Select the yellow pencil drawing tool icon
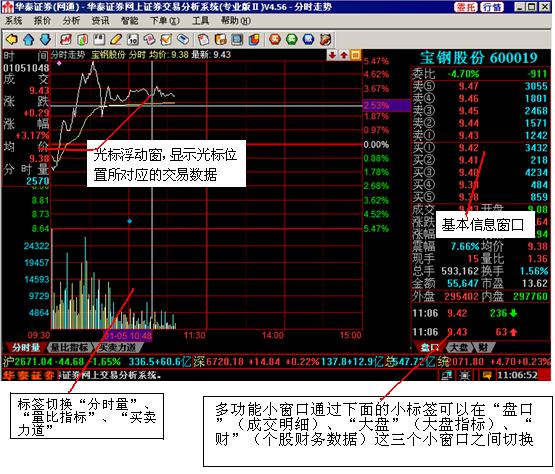This screenshot has width=555, height=474. 116,39
